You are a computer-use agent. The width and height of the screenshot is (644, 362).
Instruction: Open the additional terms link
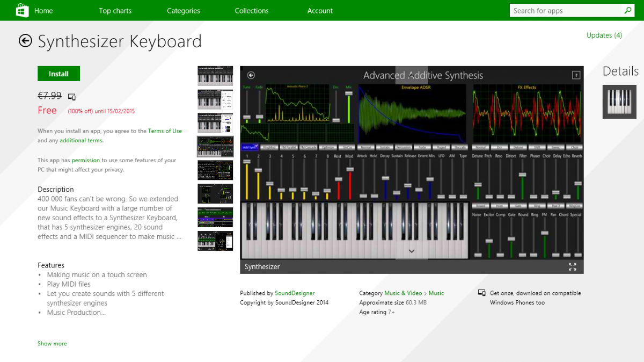point(82,141)
